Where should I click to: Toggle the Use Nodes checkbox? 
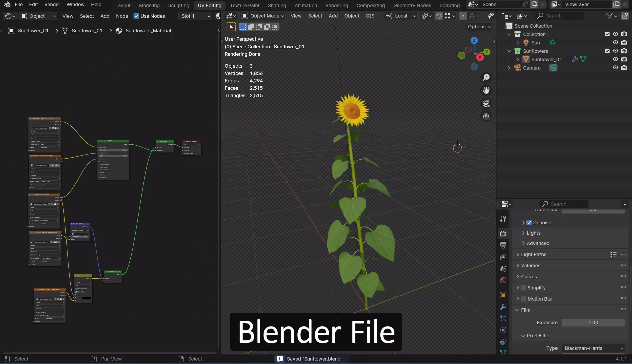coord(136,16)
